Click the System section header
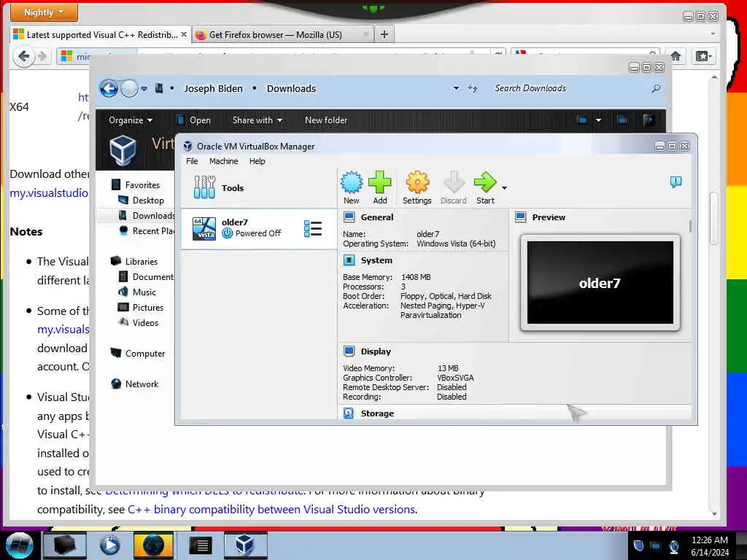747x560 pixels. 376,260
